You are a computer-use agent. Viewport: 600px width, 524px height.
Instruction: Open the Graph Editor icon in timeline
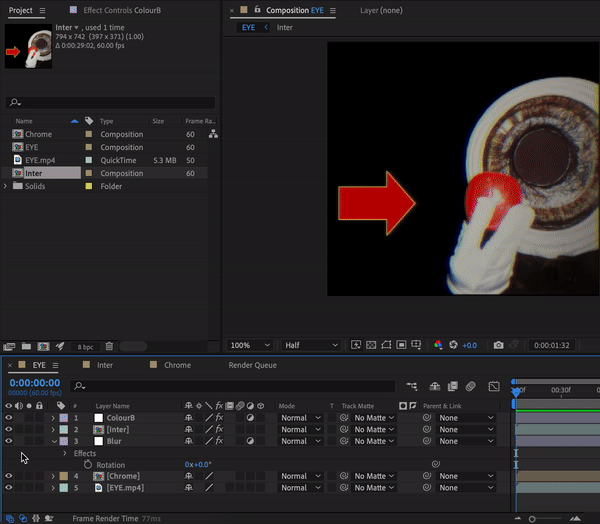click(493, 386)
